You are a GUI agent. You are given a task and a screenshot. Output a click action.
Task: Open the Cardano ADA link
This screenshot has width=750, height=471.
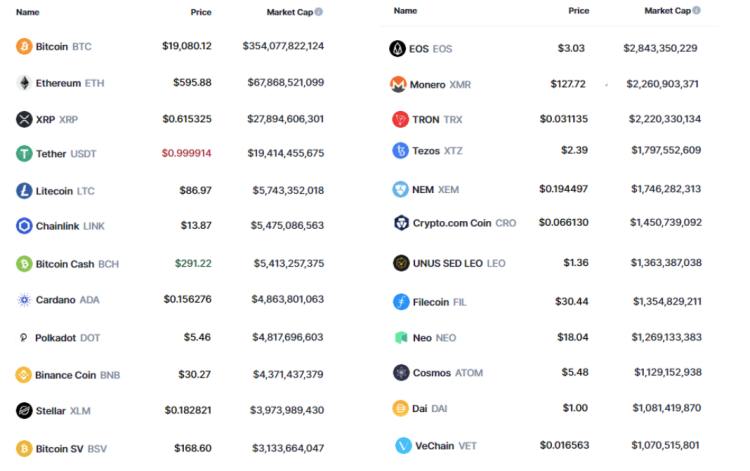67,300
